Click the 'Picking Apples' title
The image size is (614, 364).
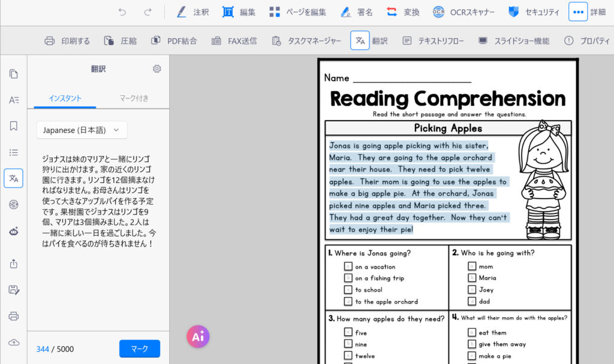448,128
